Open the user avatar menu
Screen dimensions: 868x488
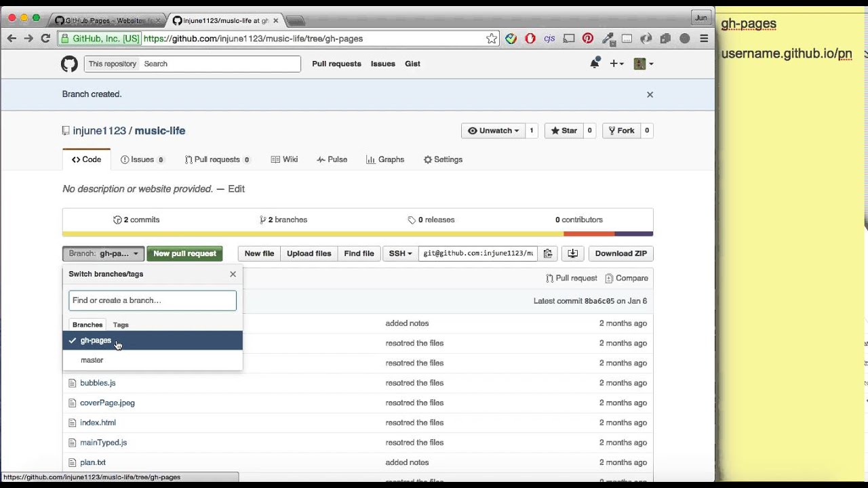[x=643, y=64]
